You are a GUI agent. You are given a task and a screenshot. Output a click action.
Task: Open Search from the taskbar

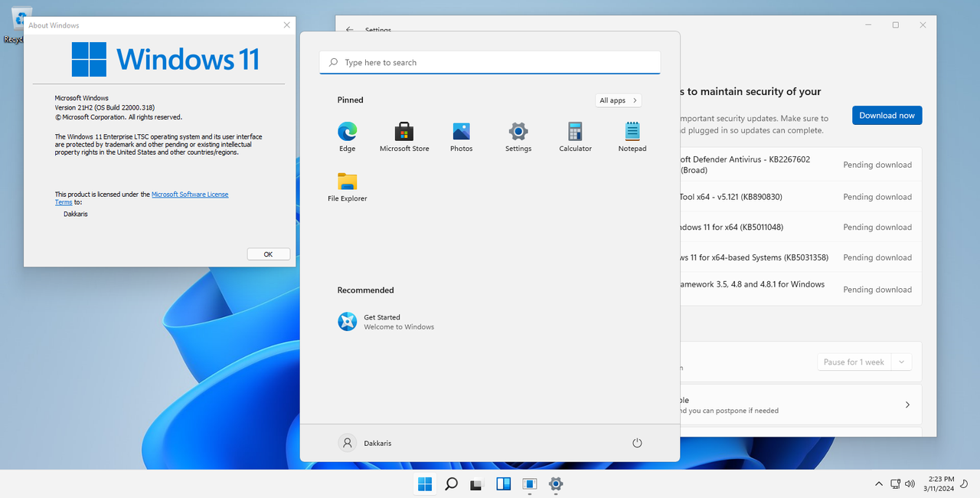click(x=451, y=484)
